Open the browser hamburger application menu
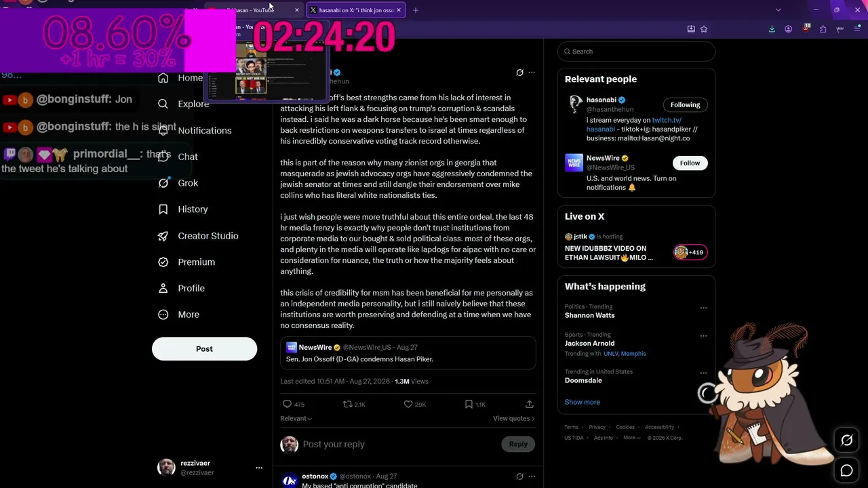868x488 pixels. 858,29
